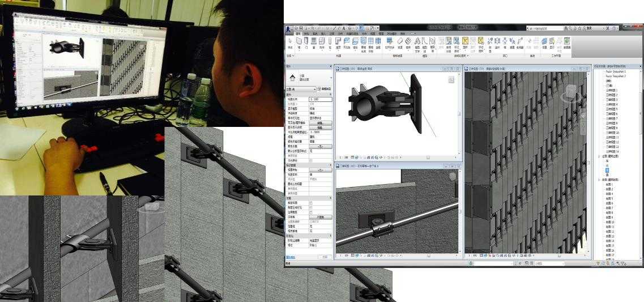Viewport: 644px width, 302px height.
Task: Switch to the 结构 ribbon tab
Action: (x=307, y=33)
